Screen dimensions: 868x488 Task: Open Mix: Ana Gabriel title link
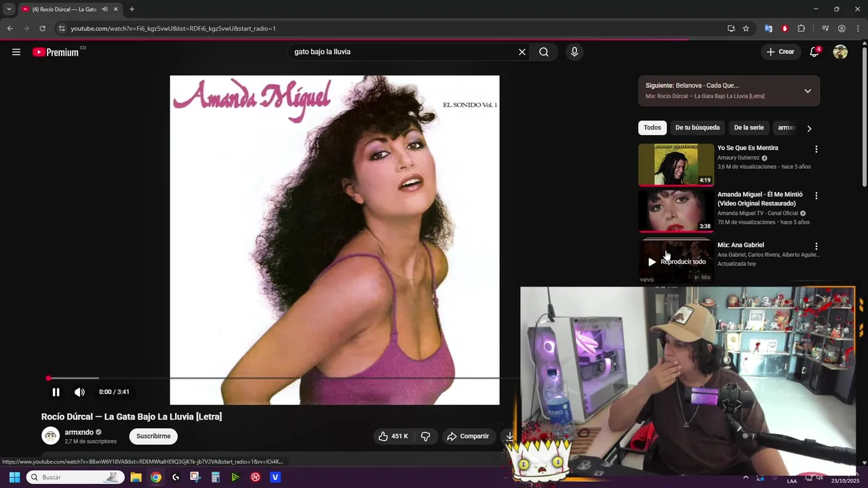pyautogui.click(x=741, y=245)
